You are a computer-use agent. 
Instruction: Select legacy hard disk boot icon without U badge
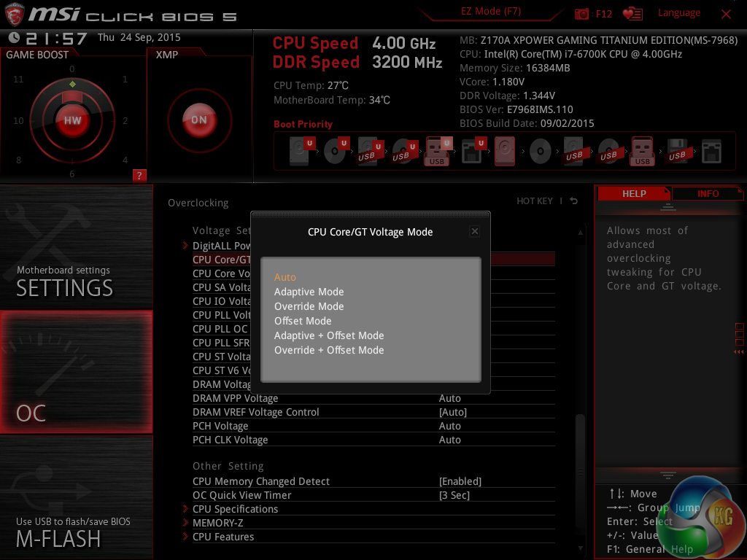[x=505, y=151]
